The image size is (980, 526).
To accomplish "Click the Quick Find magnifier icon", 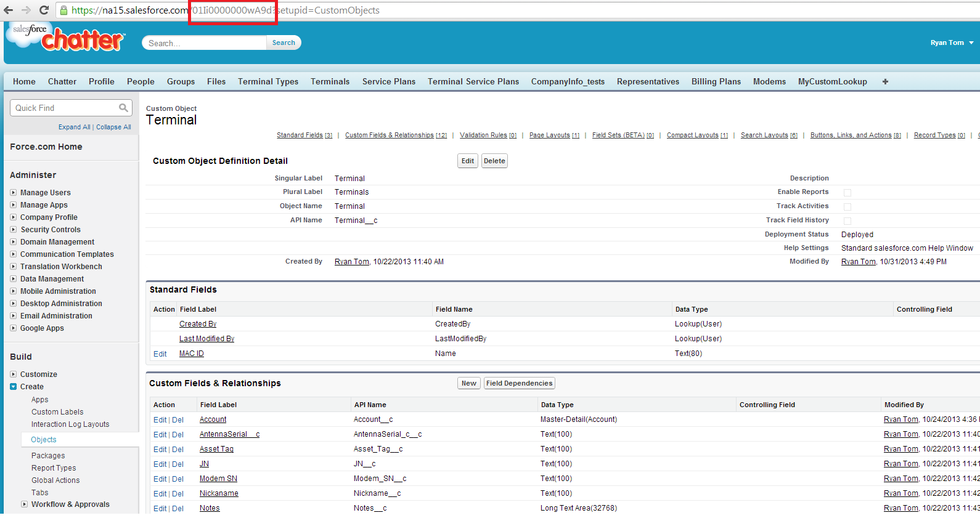I will (123, 108).
